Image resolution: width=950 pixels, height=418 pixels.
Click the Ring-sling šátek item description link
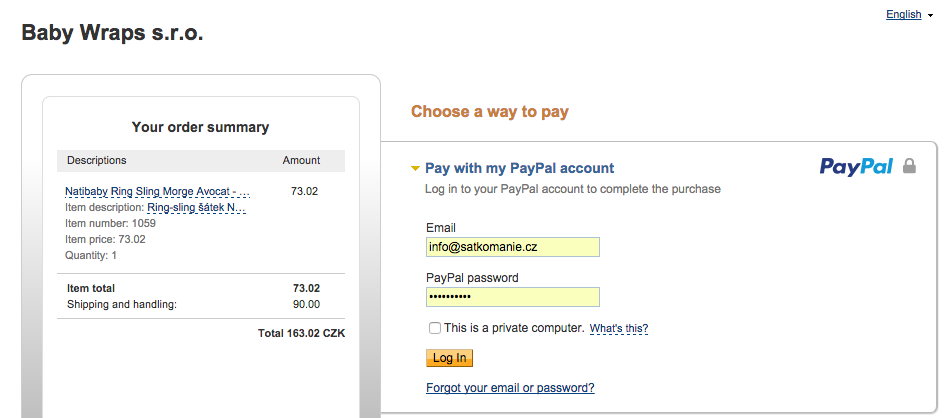click(196, 207)
